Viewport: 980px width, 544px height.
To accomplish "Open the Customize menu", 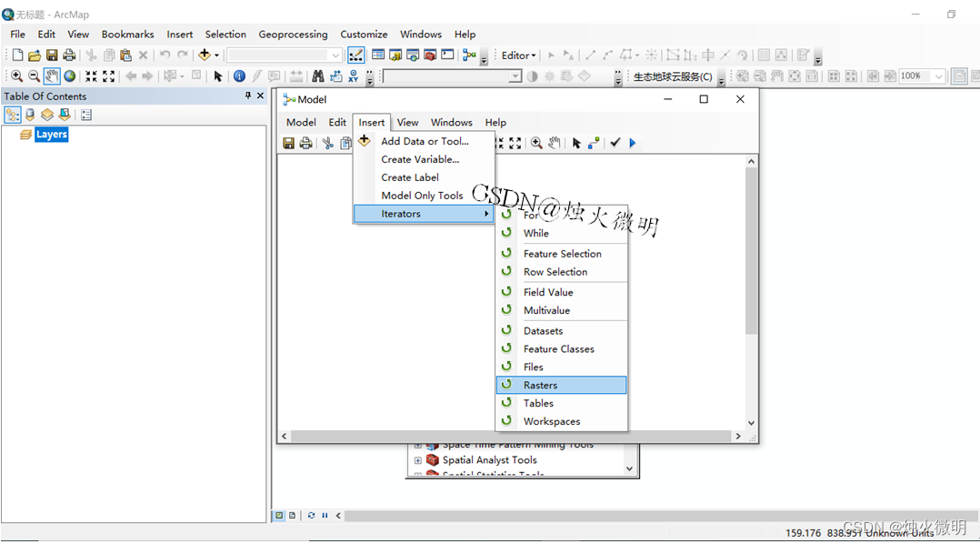I will [x=364, y=35].
